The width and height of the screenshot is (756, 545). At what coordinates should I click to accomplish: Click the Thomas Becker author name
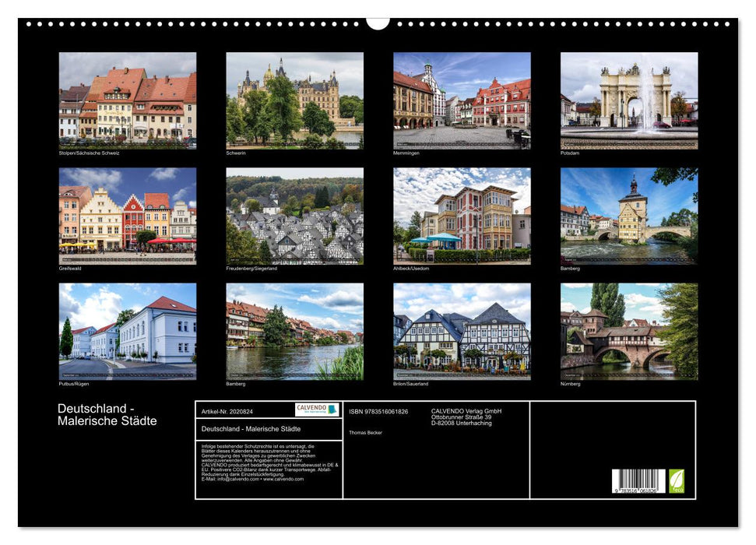(x=366, y=433)
